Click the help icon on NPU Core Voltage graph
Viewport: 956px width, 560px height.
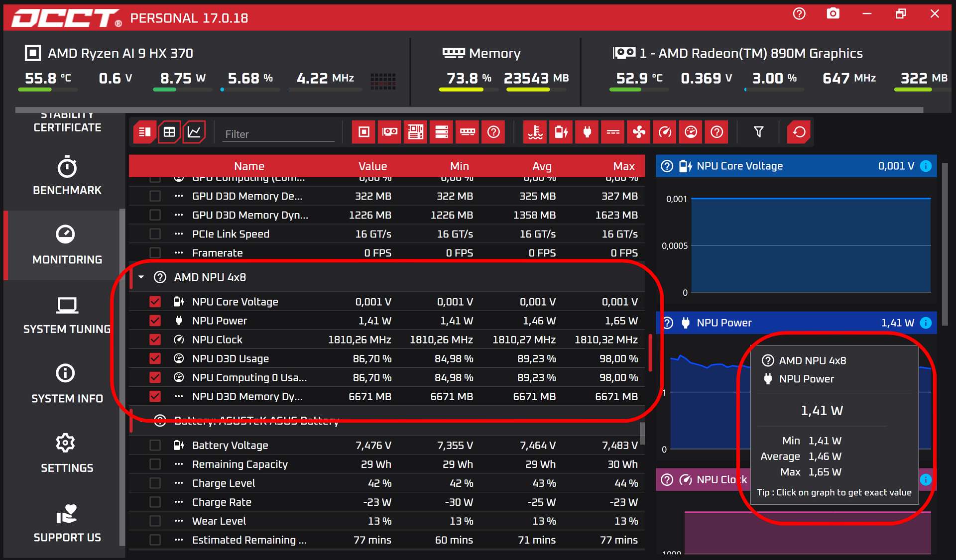coord(667,166)
